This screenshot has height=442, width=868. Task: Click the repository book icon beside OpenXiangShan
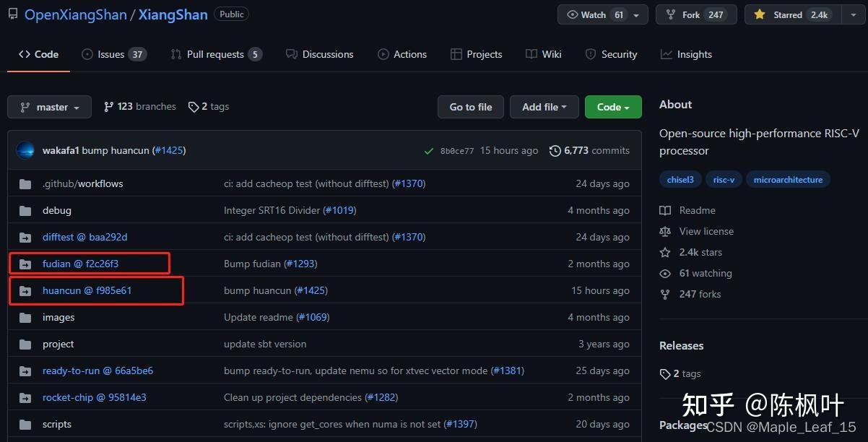[13, 14]
